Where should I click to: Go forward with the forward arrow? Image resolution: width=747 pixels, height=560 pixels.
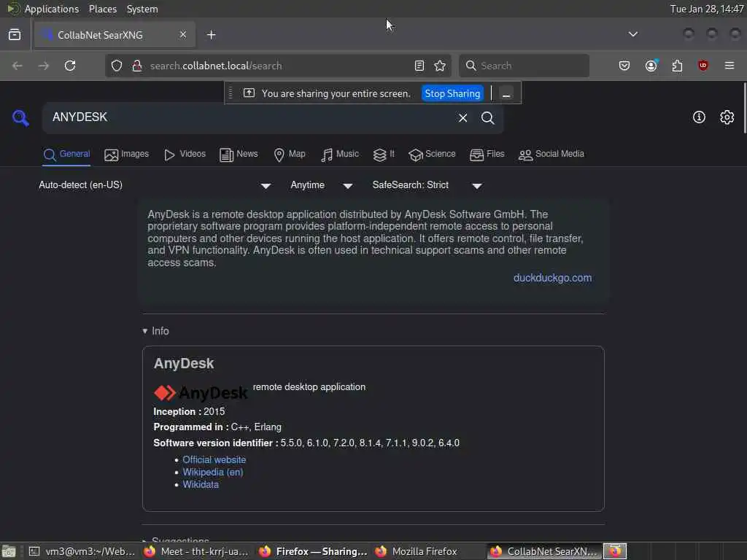43,66
